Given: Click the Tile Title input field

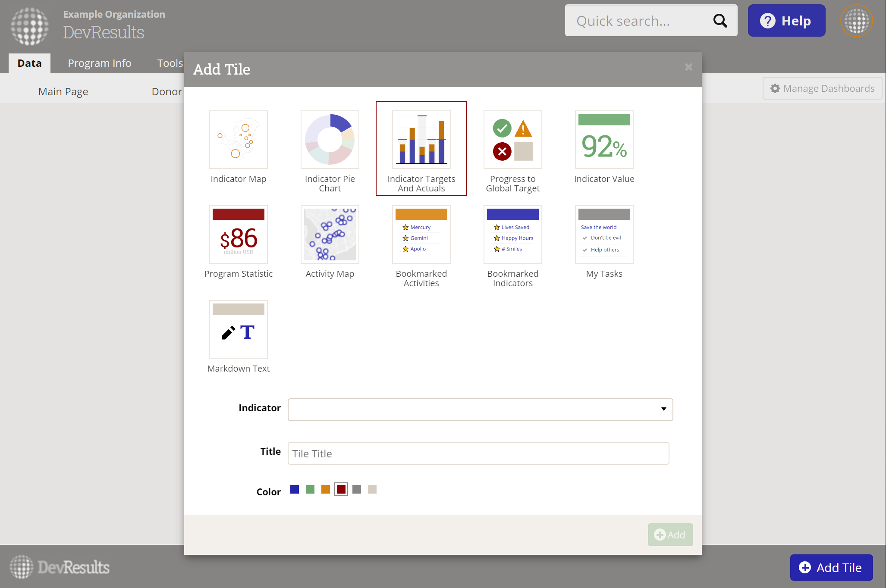Looking at the screenshot, I should [x=478, y=453].
